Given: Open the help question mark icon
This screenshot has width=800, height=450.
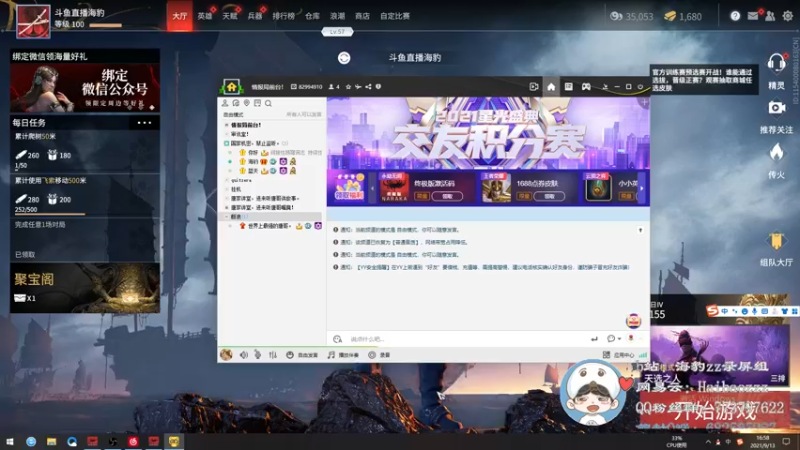Looking at the screenshot, I should pos(735,16).
